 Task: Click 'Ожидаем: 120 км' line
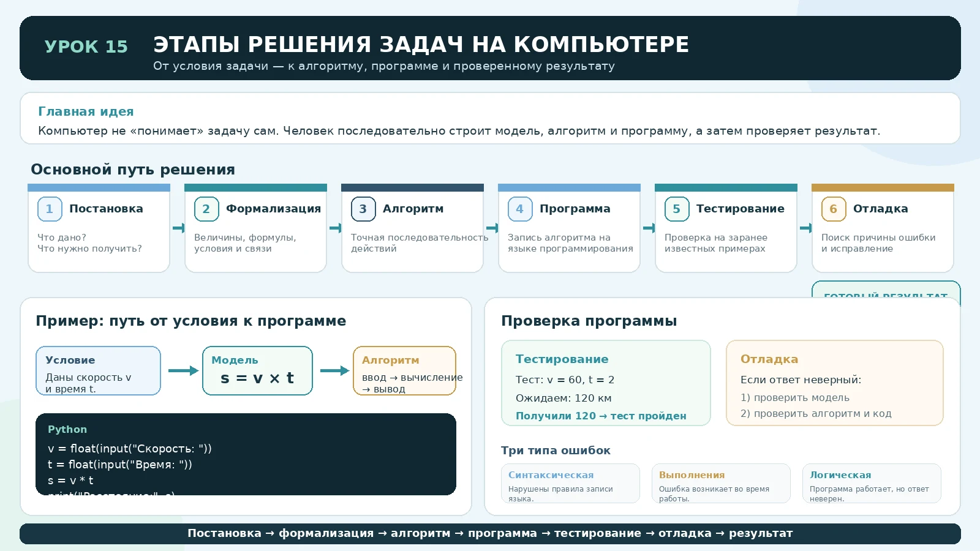(x=563, y=398)
